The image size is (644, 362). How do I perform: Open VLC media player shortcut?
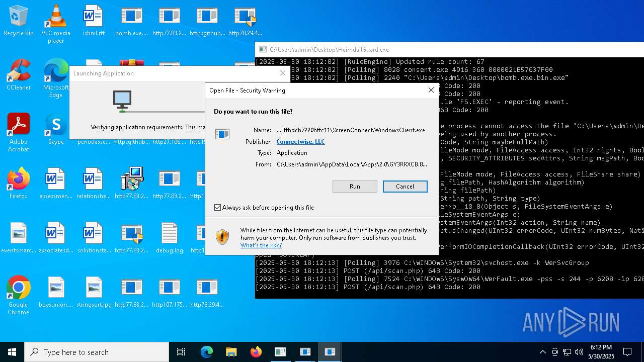pos(56,24)
